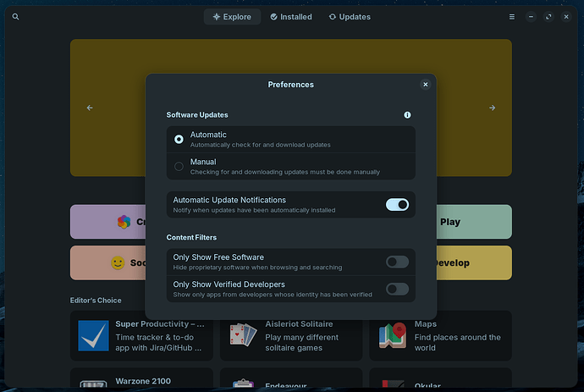This screenshot has width=584, height=392.
Task: Open the Super Productivity app icon
Action: click(x=94, y=335)
